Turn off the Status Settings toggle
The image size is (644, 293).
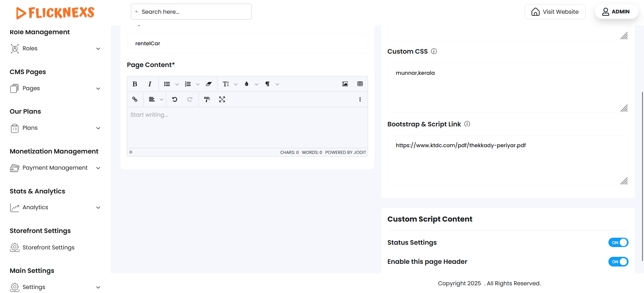click(618, 242)
